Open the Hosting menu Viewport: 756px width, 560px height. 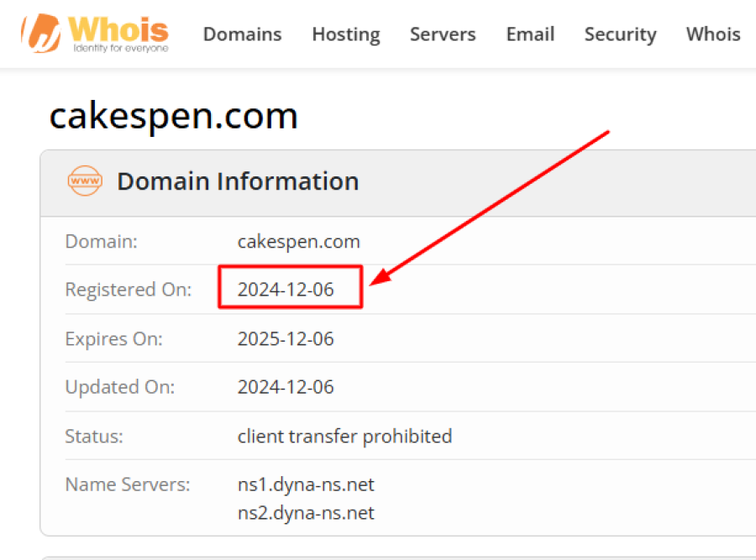[x=345, y=34]
